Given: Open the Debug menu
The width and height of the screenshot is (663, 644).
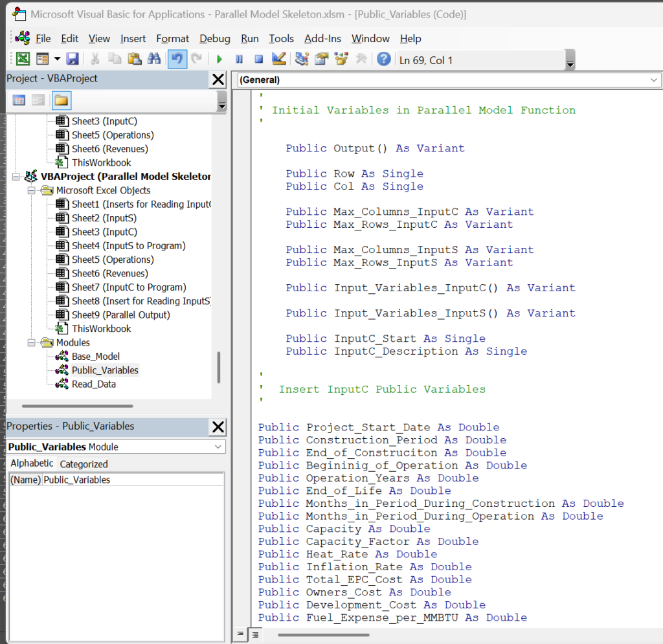Looking at the screenshot, I should (215, 38).
